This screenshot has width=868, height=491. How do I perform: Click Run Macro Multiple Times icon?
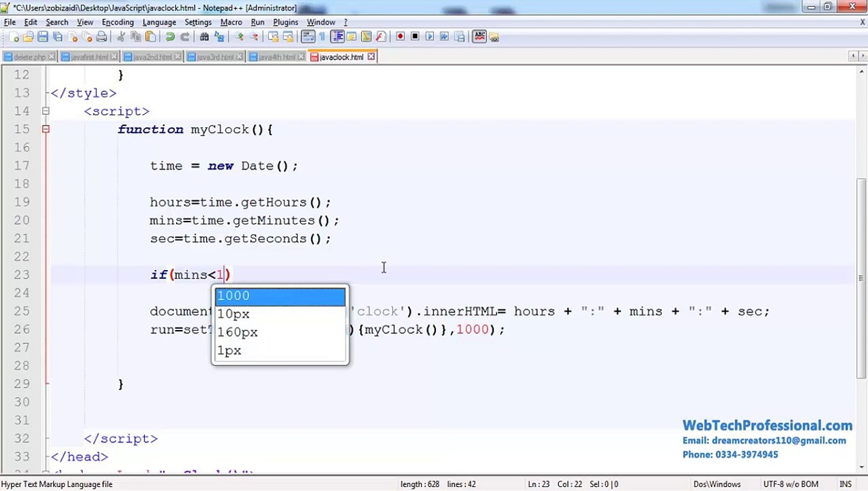tap(444, 37)
